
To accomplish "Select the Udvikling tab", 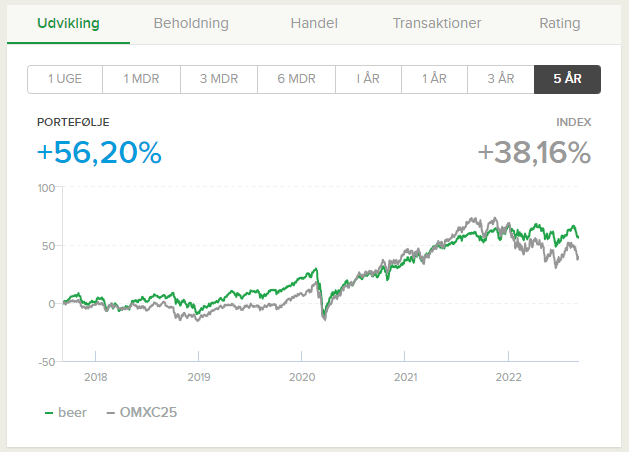I will (x=68, y=23).
